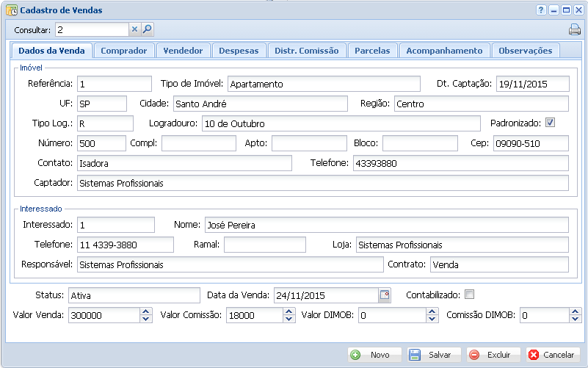Increase Valor Venda with the up arrow
588x368 pixels.
[145, 311]
